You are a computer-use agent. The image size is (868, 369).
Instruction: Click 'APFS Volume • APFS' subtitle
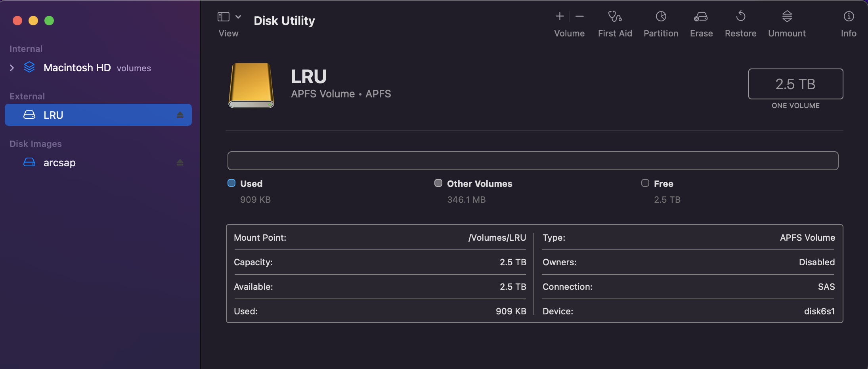coord(341,94)
